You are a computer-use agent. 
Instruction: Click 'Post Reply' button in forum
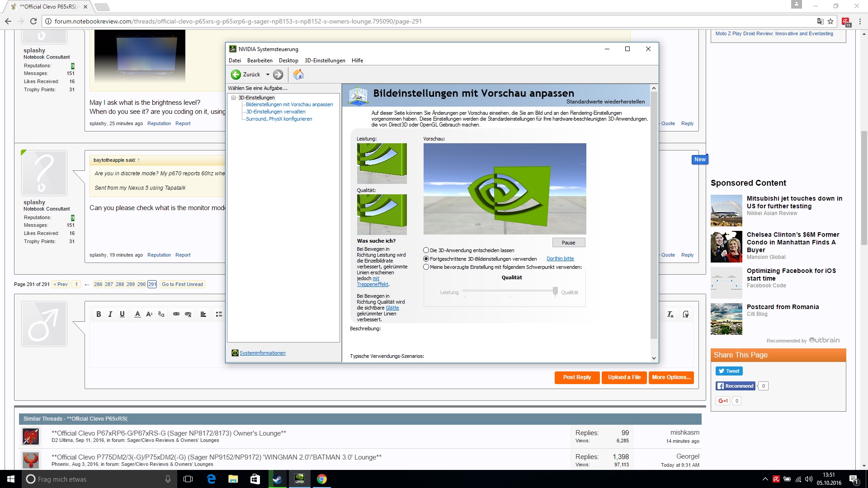577,377
